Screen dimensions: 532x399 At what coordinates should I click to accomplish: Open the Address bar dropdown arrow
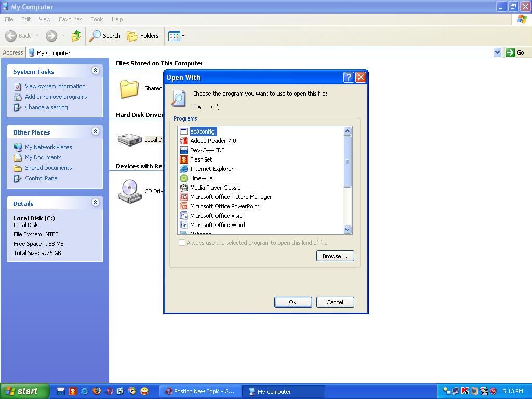(x=497, y=52)
